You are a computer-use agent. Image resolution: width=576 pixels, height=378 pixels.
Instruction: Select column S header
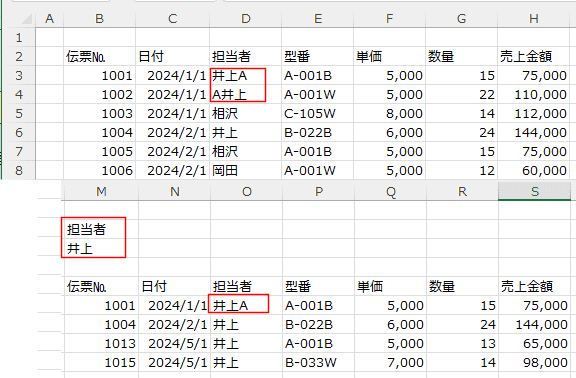tap(535, 191)
